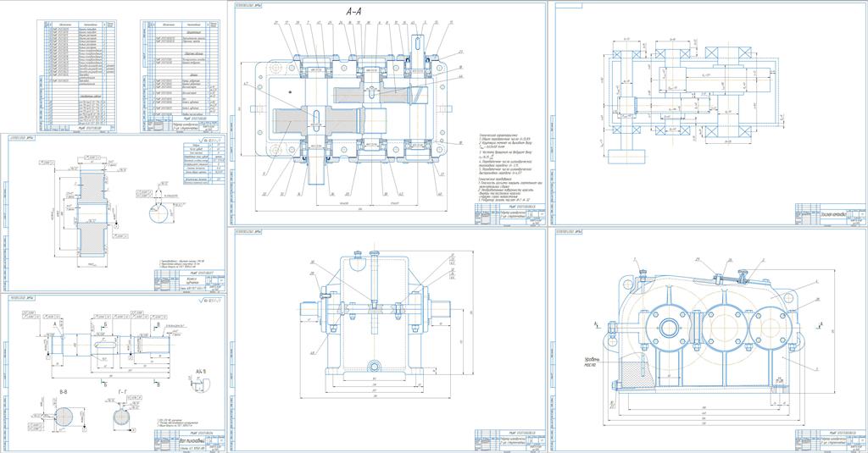Screen dimensions: 868x453
Task: Click the title block of the shaft drawing
Action: pyautogui.click(x=189, y=441)
